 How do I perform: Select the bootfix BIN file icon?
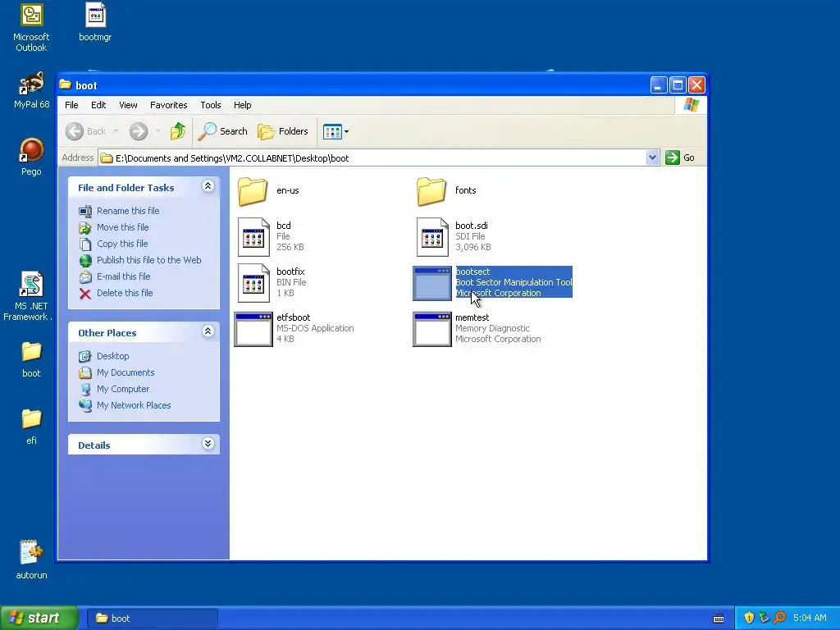coord(253,283)
